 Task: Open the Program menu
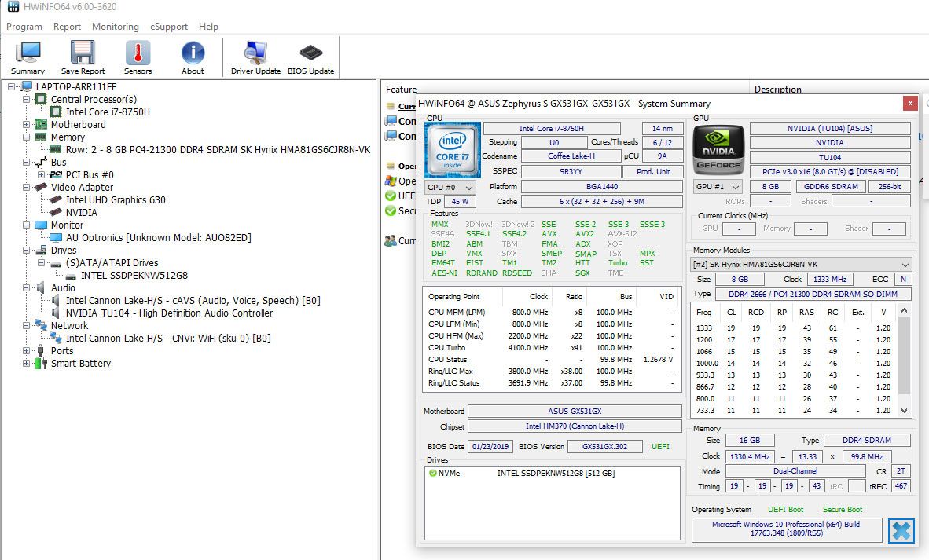(24, 27)
